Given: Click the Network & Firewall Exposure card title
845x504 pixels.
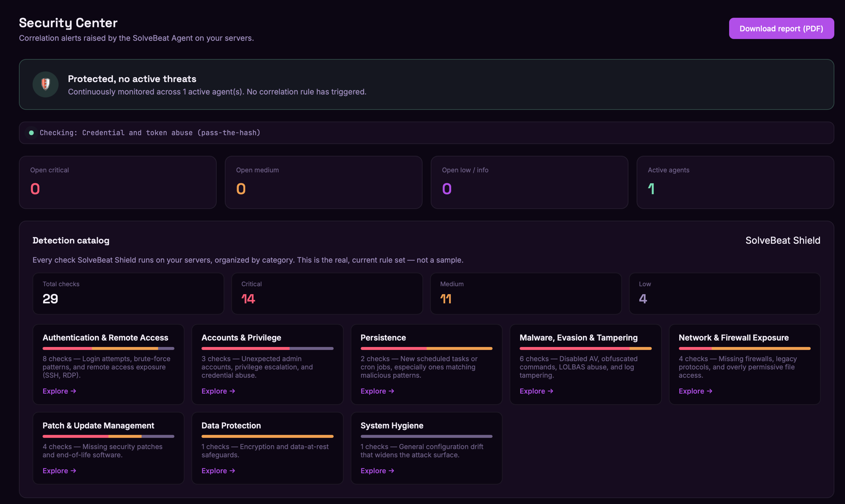Looking at the screenshot, I should pyautogui.click(x=733, y=338).
